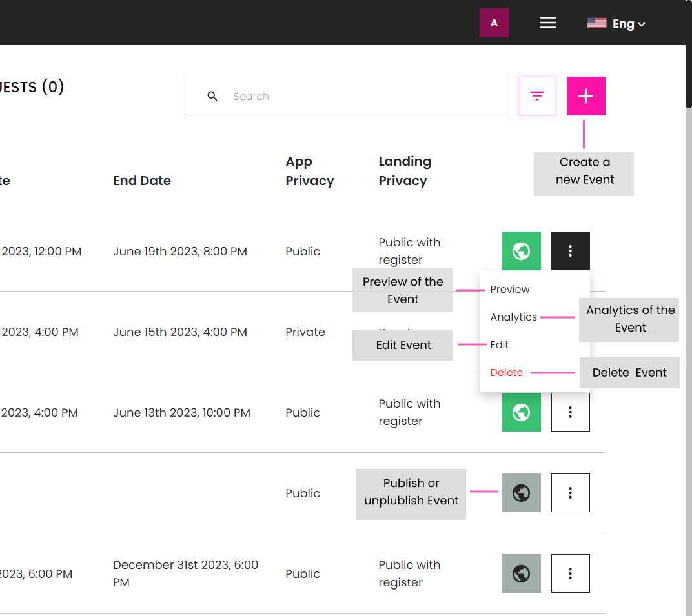Select Analytics from the context menu

tap(513, 317)
